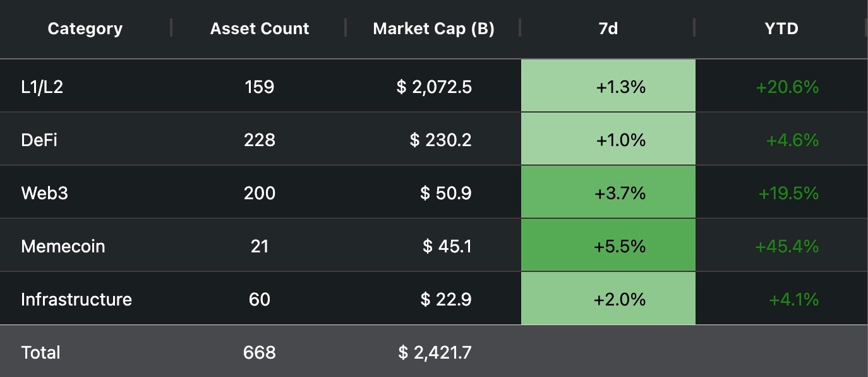Click the +45.4% Memecoin YTD value
The image size is (868, 377).
coord(787,245)
